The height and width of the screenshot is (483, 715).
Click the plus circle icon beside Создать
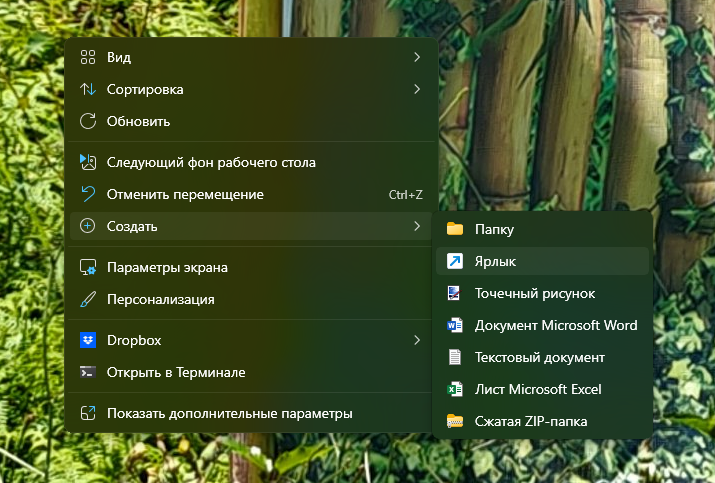[88, 226]
